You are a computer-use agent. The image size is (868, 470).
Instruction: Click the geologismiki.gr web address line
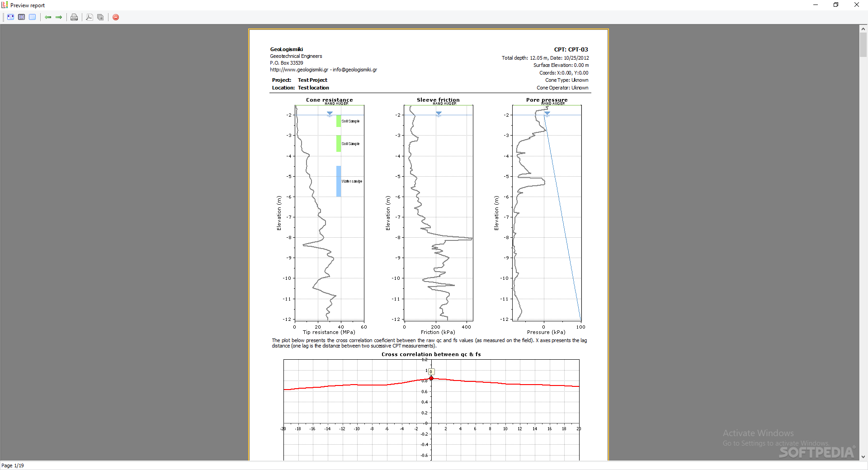[x=323, y=70]
